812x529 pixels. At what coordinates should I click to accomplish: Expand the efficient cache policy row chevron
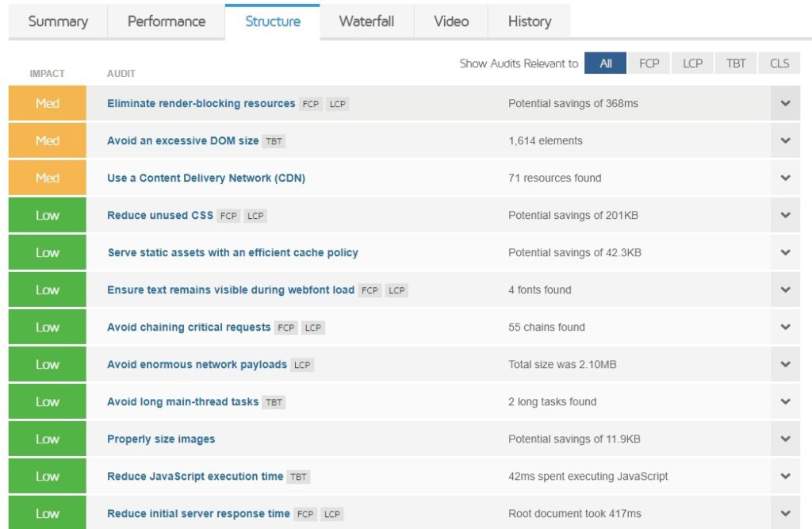(786, 252)
